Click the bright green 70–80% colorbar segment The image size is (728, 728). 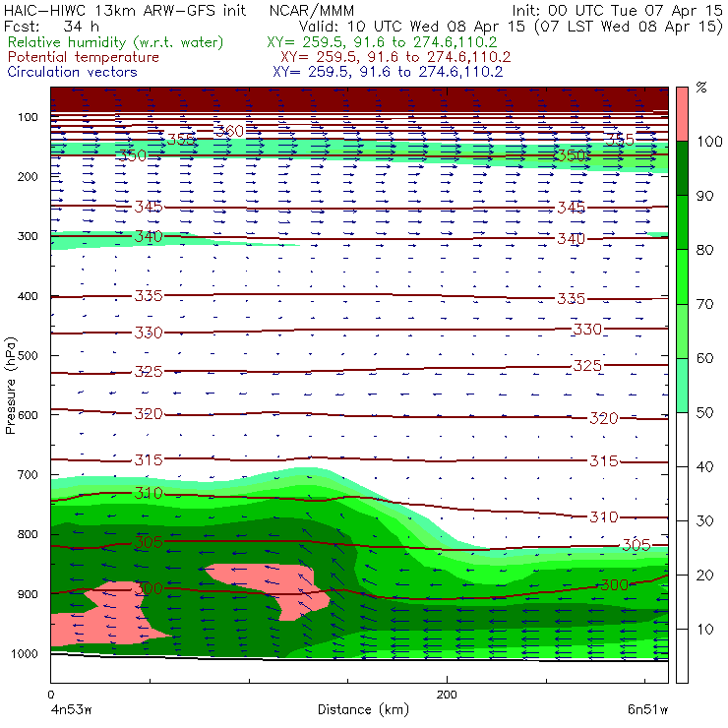tap(682, 276)
